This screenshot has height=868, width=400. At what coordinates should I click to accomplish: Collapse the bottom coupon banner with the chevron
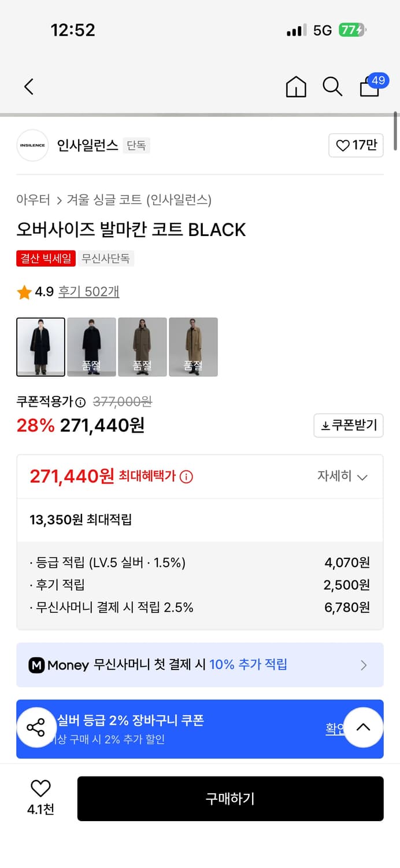(364, 727)
